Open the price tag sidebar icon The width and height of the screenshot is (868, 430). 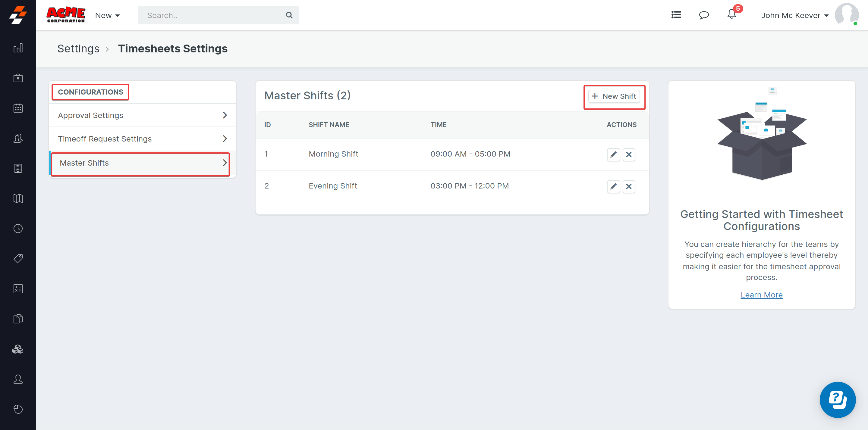coord(18,258)
